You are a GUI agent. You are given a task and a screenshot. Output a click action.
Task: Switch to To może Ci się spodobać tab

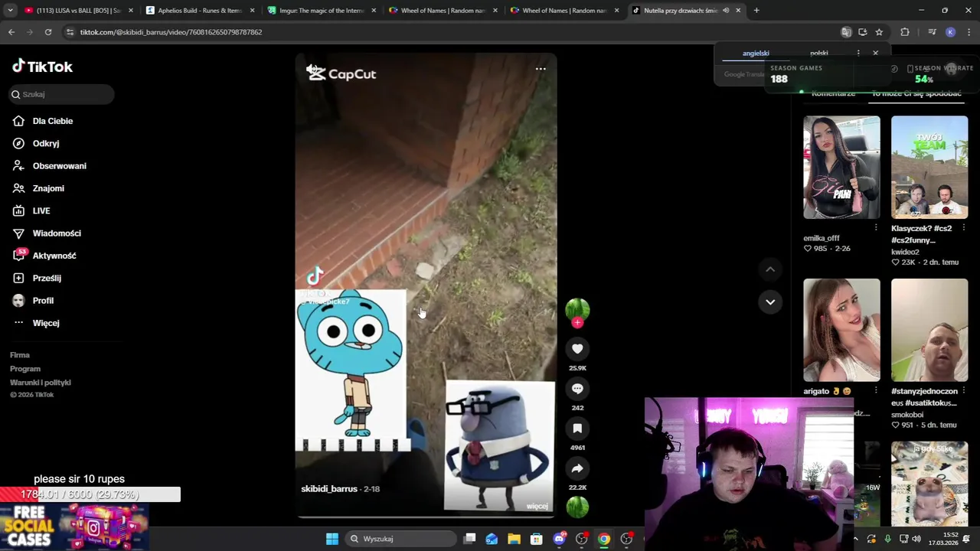click(x=916, y=93)
